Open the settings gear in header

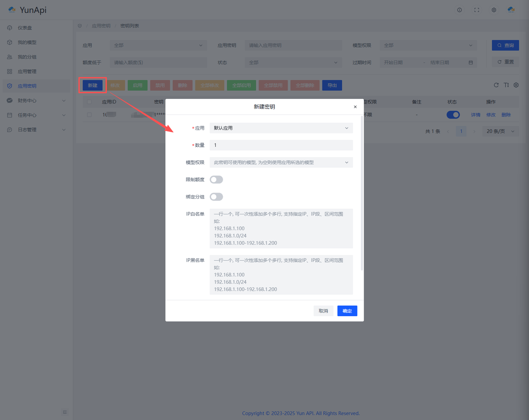(x=493, y=10)
